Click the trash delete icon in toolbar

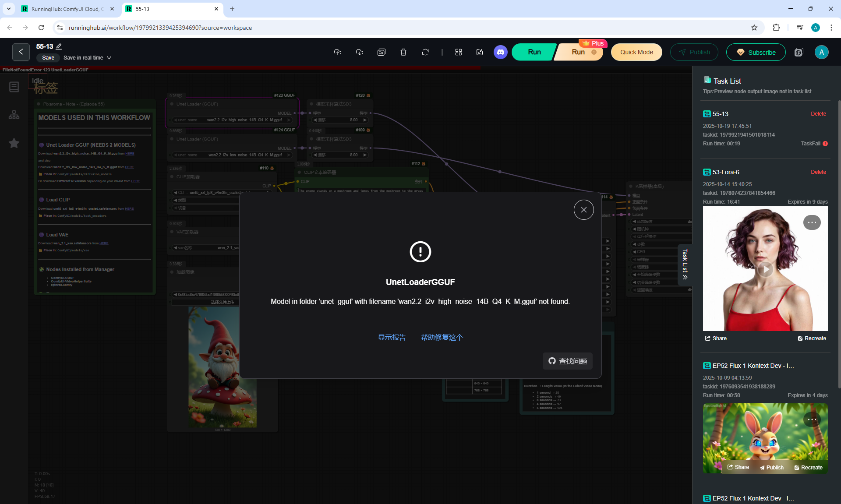(x=403, y=52)
